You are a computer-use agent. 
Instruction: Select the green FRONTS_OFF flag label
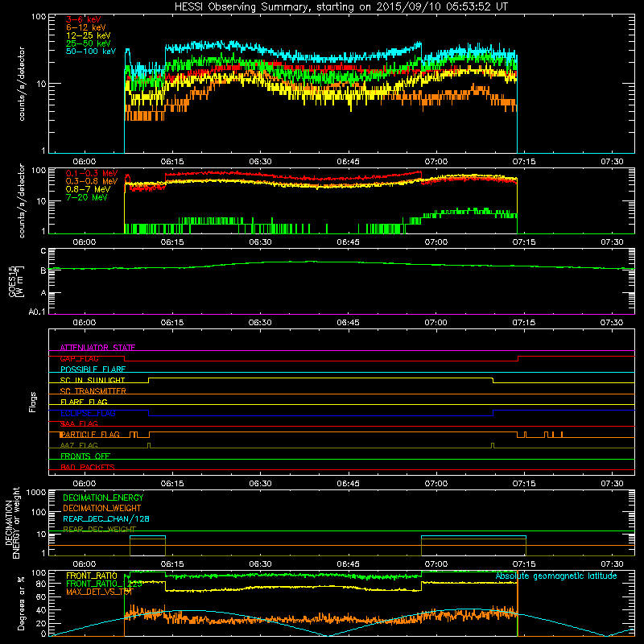click(85, 456)
